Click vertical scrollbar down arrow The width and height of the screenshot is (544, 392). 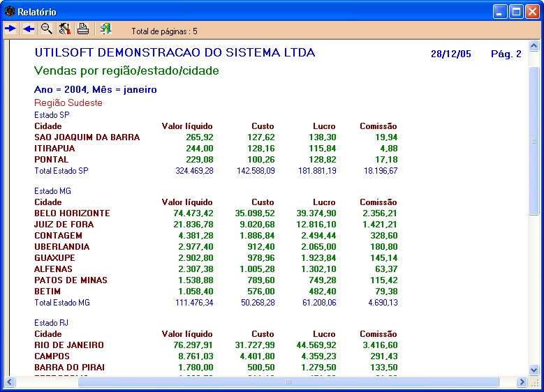(x=534, y=370)
